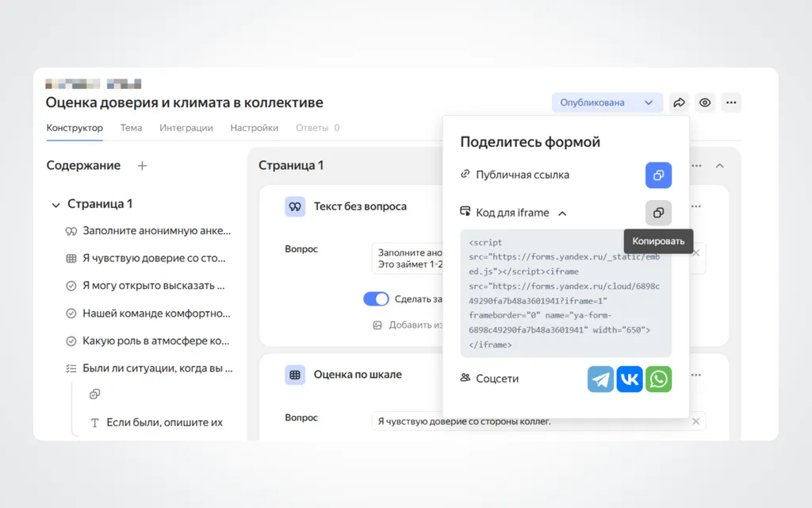The width and height of the screenshot is (812, 508).
Task: Switch to the 'Тема' tab
Action: 131,128
